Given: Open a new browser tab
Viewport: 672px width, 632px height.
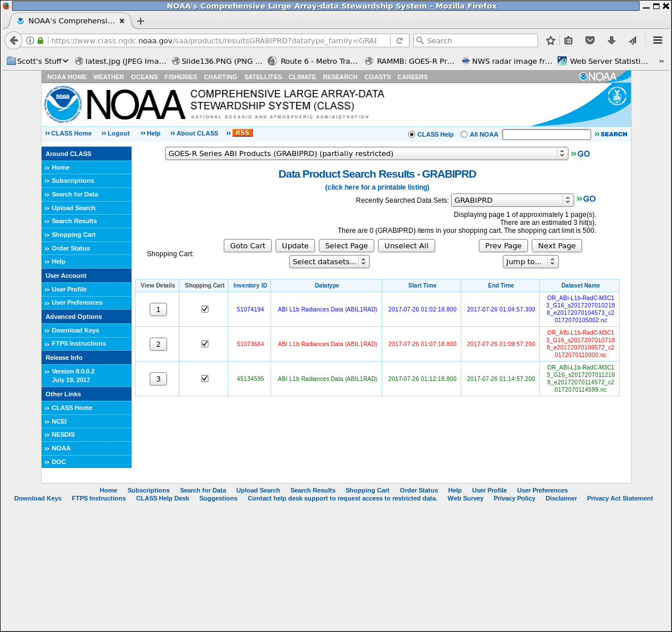Looking at the screenshot, I should point(140,21).
